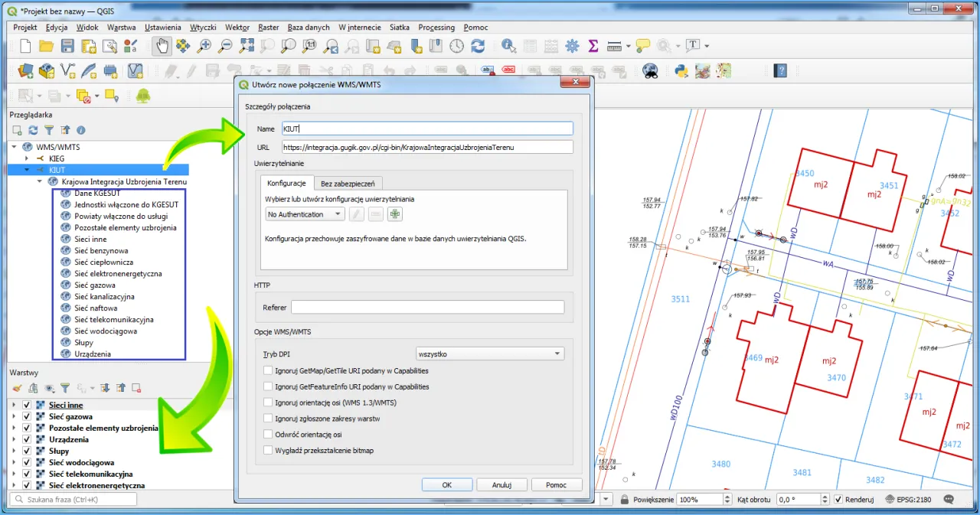Open the No Authentication combo box

tap(304, 214)
